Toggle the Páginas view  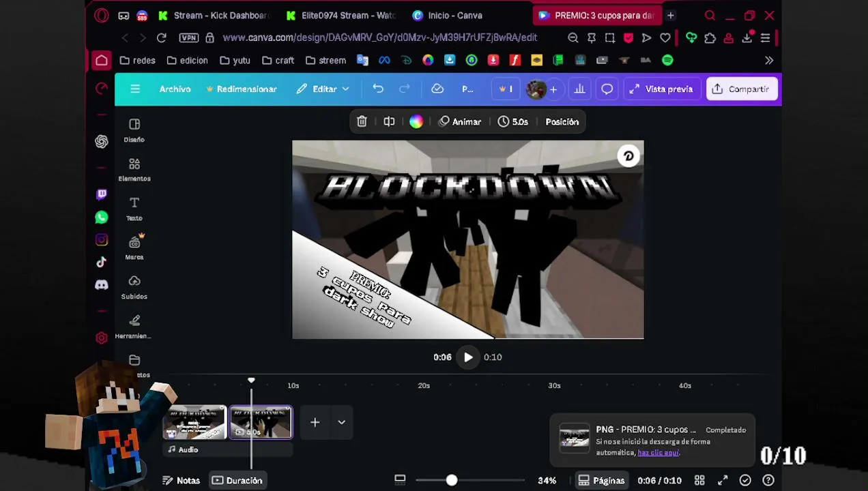tap(601, 481)
